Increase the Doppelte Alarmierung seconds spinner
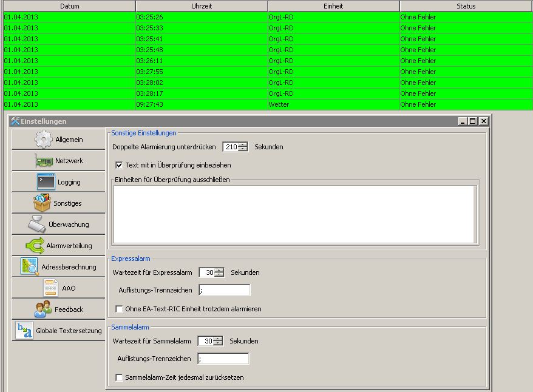533x392 pixels. click(243, 144)
